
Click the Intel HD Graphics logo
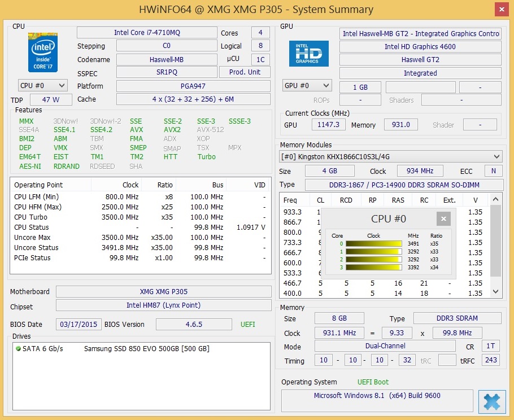[x=309, y=54]
